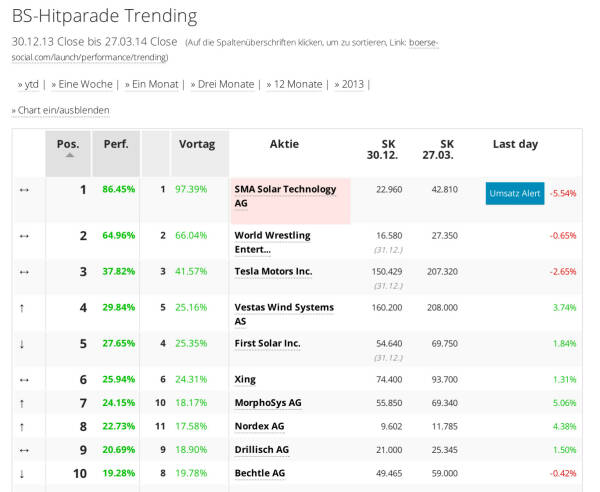
Task: Click First Solar Inc. stock link
Action: click(x=267, y=343)
